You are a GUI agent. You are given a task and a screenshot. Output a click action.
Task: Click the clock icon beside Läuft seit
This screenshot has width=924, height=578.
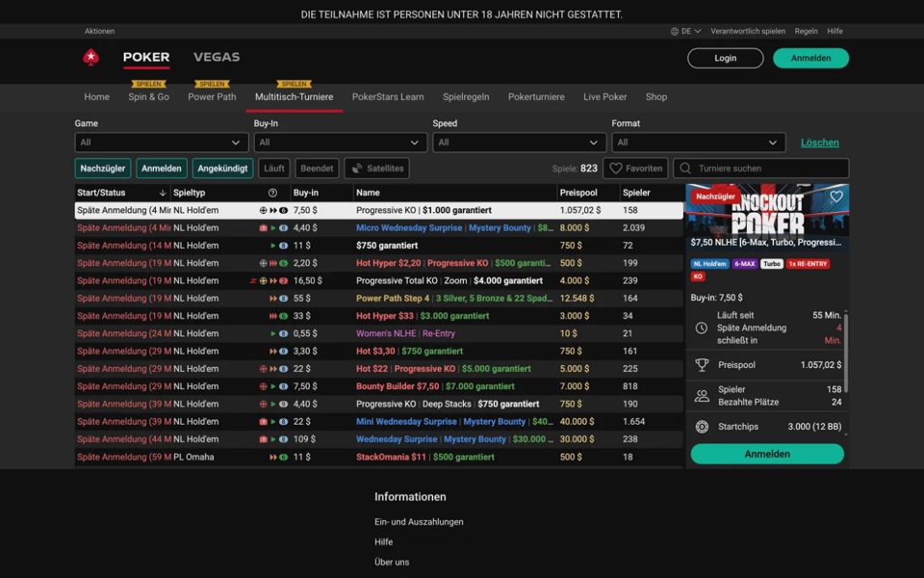(x=702, y=328)
